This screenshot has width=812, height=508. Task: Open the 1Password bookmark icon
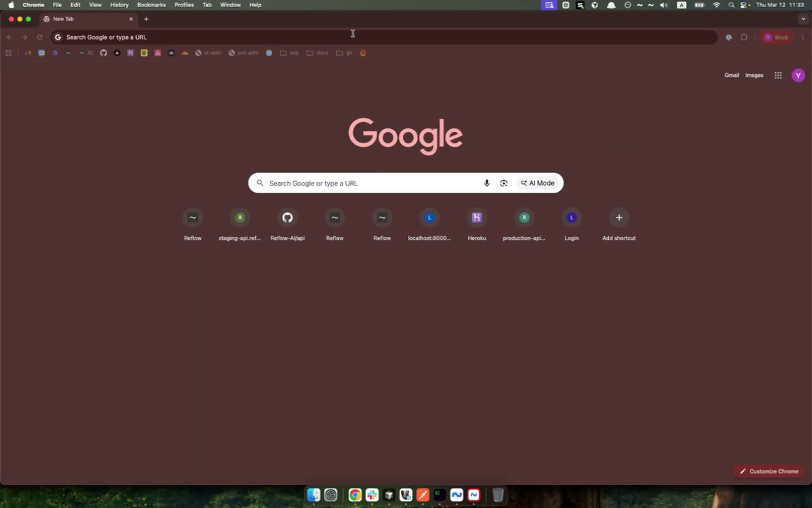(x=269, y=53)
